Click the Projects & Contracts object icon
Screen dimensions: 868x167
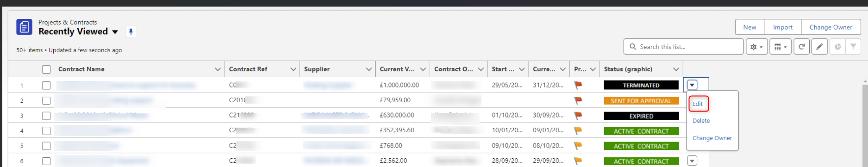(24, 27)
